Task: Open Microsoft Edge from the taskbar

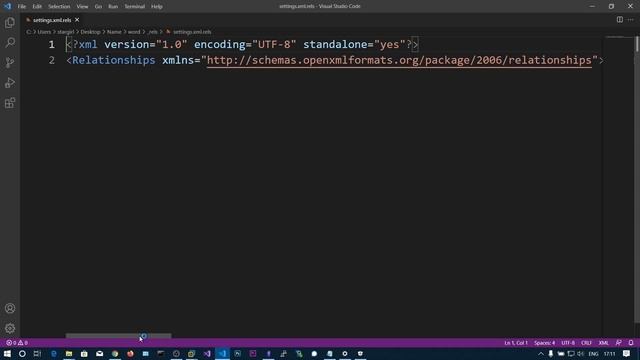Action: pyautogui.click(x=53, y=353)
